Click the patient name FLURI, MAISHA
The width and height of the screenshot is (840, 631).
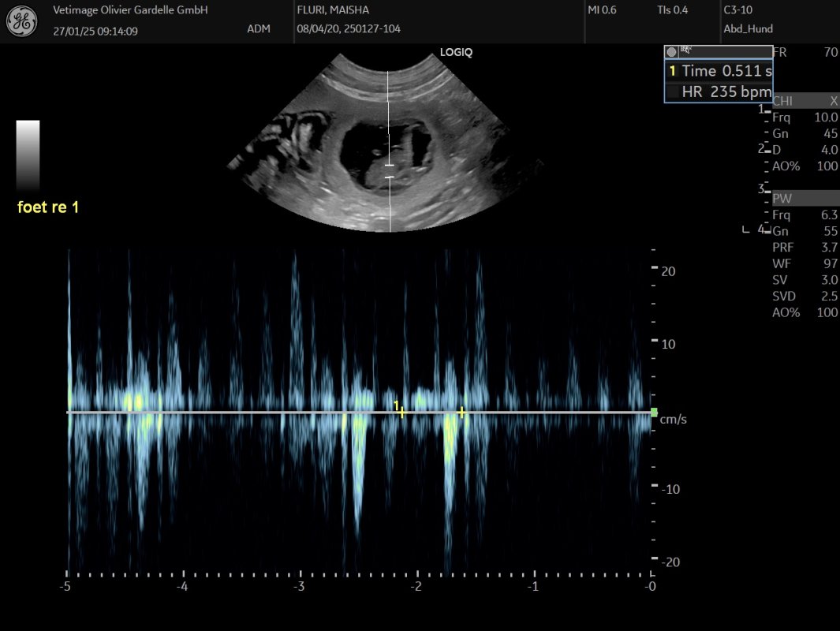click(x=332, y=10)
